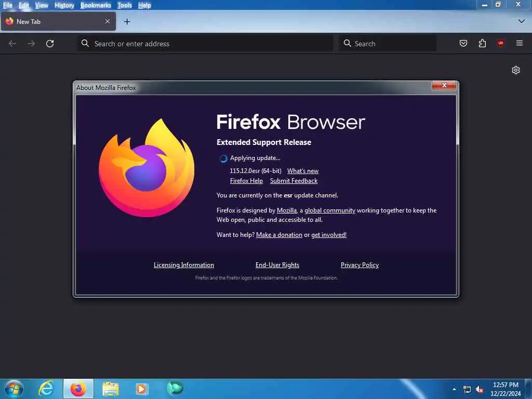Open the History menu
Screen dimensions: 532x399
64,5
